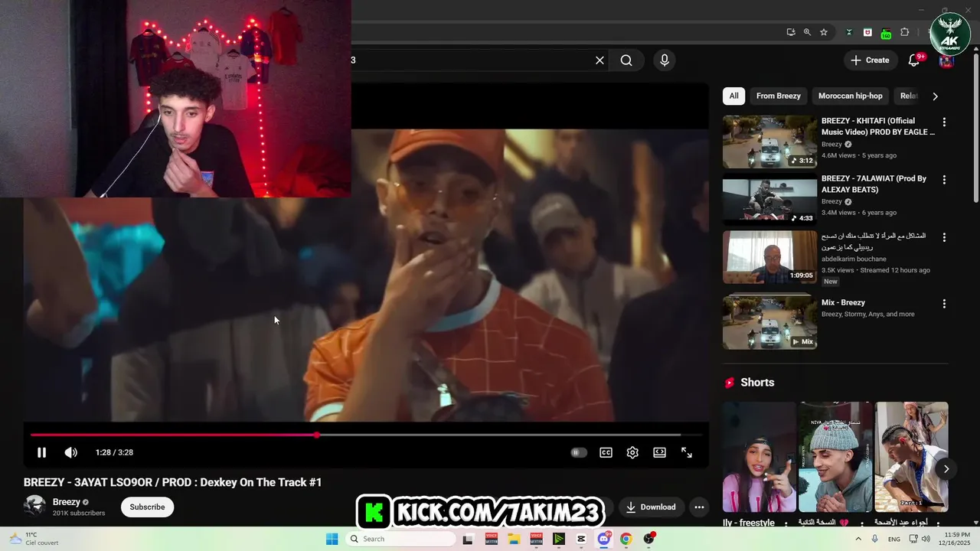Click the install app icon in the address bar
Viewport: 980px width, 551px height.
pos(790,32)
